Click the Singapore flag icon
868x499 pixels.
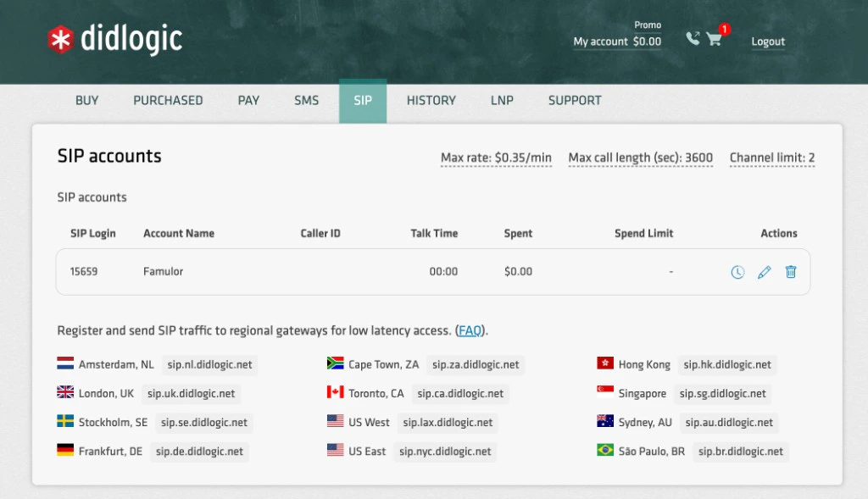pyautogui.click(x=605, y=391)
